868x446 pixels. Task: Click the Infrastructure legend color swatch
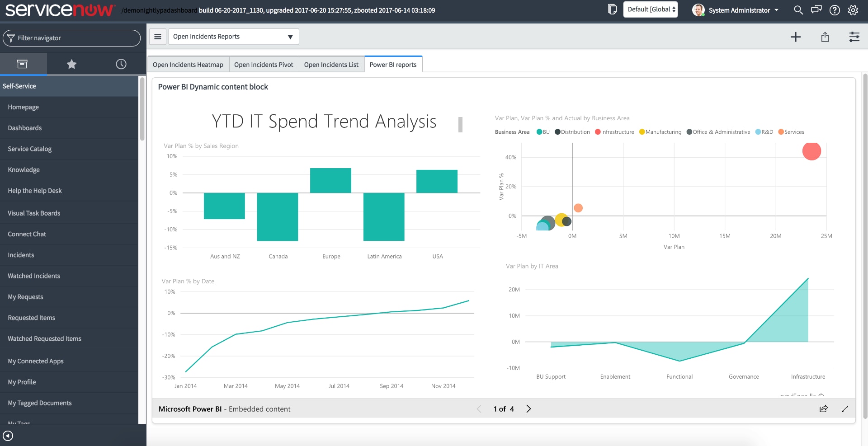(598, 132)
